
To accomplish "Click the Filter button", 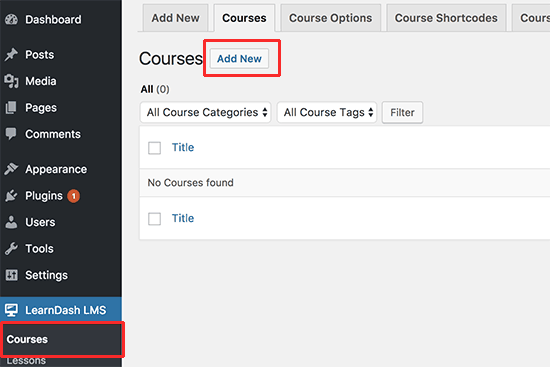I will coord(402,112).
